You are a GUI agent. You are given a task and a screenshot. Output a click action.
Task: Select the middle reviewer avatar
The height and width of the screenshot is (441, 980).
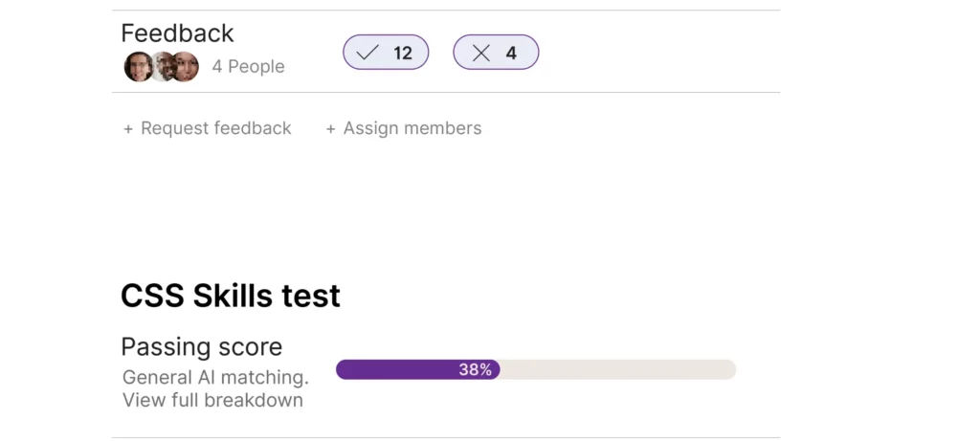[x=162, y=67]
